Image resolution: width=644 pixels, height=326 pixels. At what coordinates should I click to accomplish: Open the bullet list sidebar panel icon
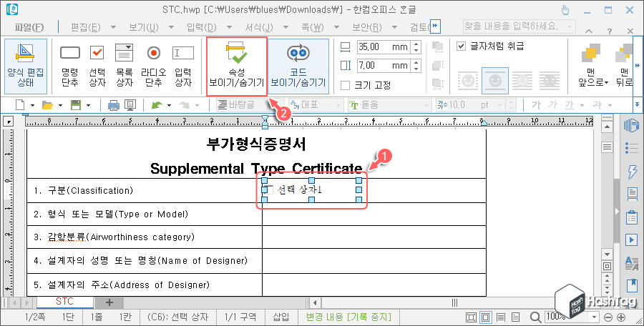click(x=631, y=148)
